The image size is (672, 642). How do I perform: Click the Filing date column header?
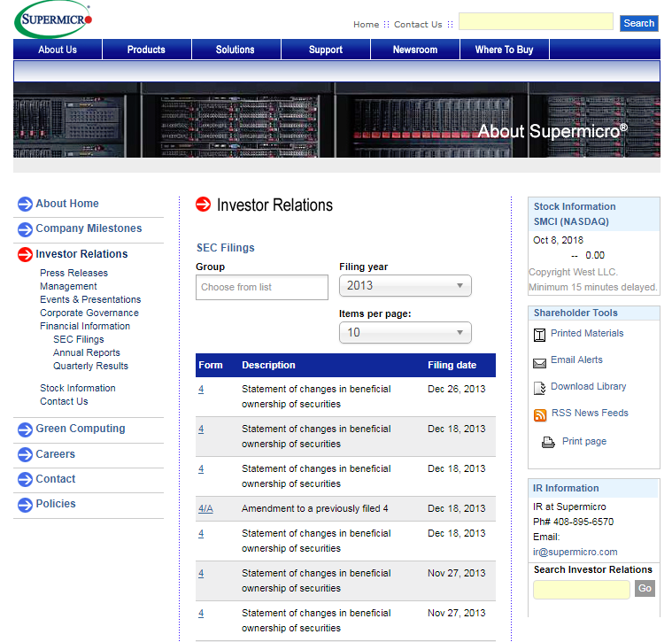[x=452, y=365]
